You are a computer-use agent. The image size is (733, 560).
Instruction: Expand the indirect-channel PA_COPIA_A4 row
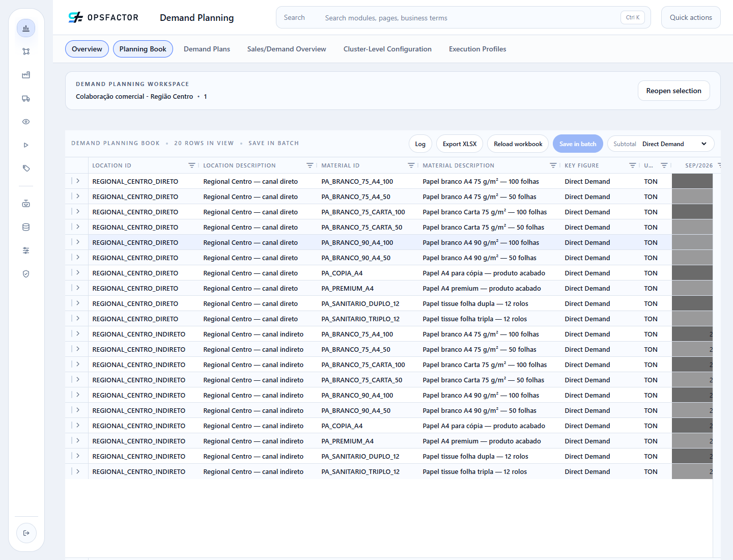tap(78, 425)
